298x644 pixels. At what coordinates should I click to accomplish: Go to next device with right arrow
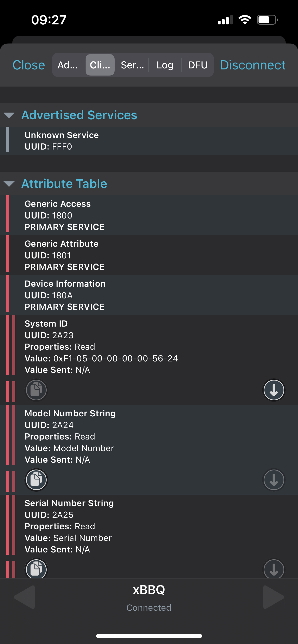coord(274,597)
